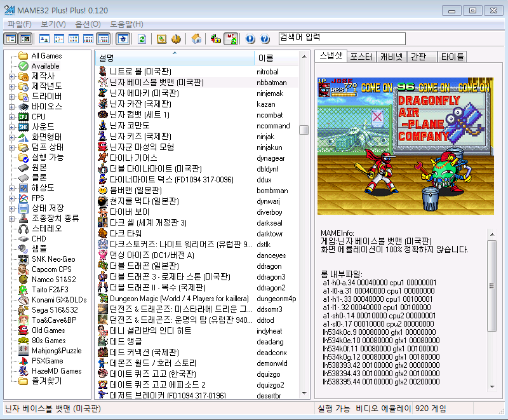Expand the 바이오스 tree node
Screen dimensions: 508x420
point(11,107)
